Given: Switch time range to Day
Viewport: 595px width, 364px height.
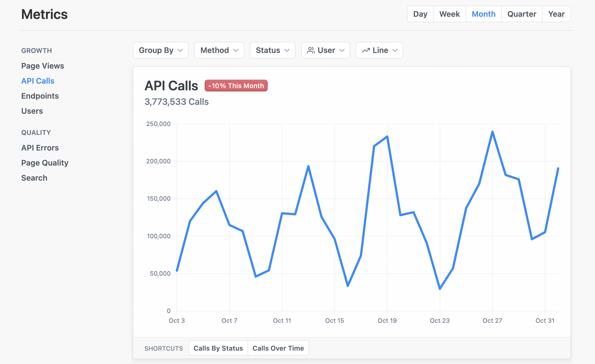Looking at the screenshot, I should (x=420, y=14).
